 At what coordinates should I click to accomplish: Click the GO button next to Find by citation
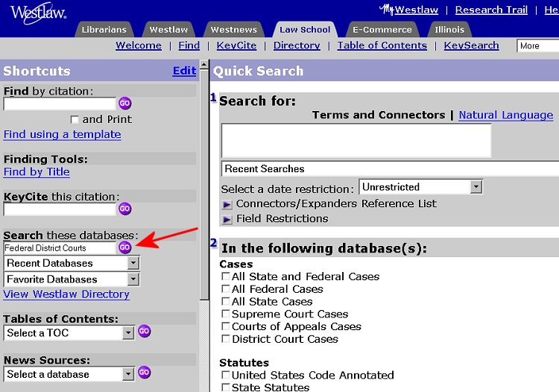point(124,104)
